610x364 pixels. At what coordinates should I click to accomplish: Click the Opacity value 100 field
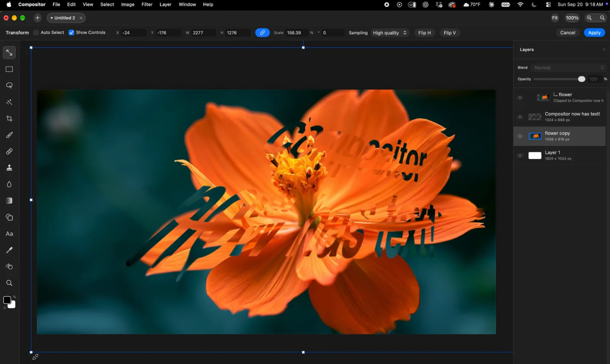[594, 79]
